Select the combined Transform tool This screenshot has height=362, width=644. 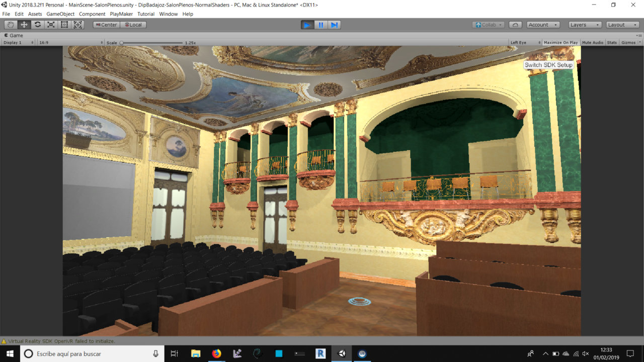[78, 25]
